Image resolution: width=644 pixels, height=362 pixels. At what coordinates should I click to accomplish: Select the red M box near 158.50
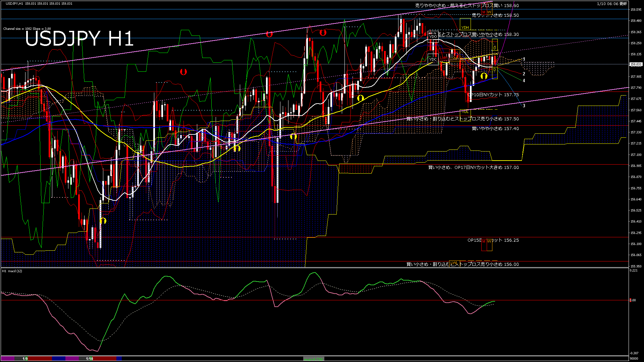pos(484,12)
